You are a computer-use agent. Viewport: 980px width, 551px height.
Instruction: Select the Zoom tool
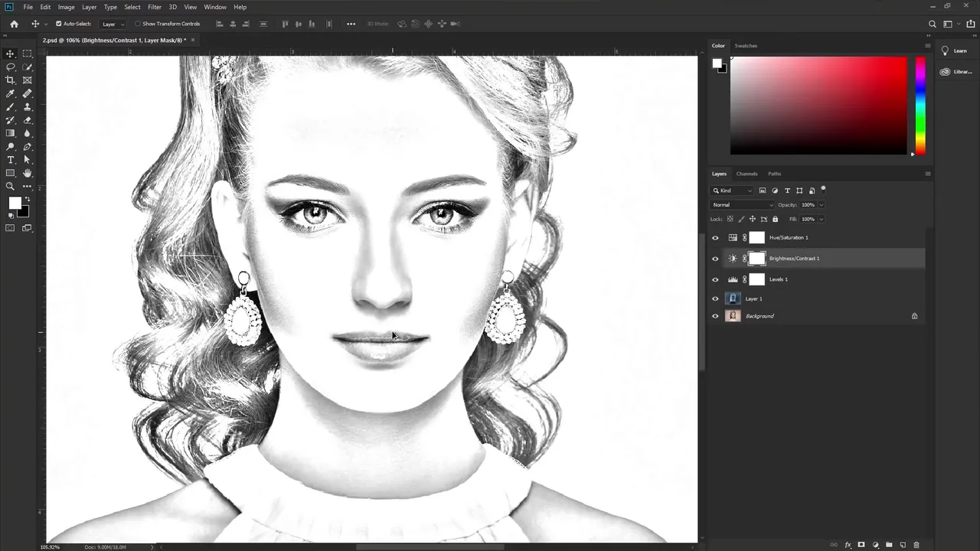(x=11, y=186)
